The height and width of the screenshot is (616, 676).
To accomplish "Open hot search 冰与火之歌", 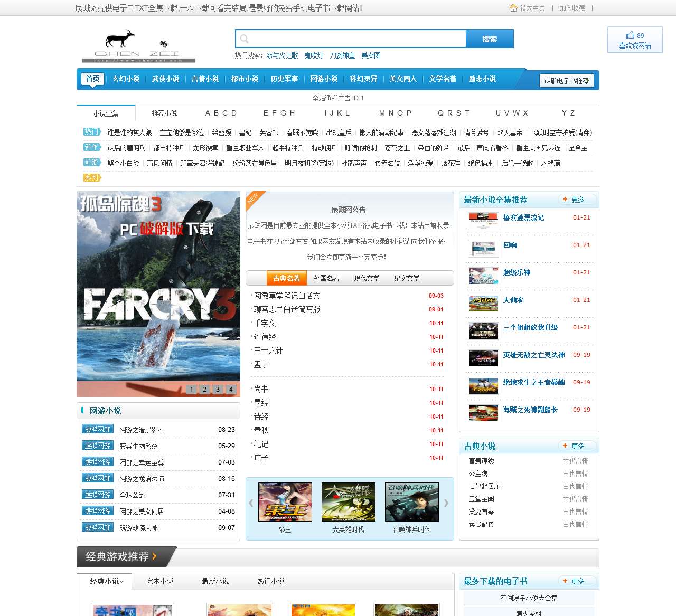I will click(x=282, y=55).
